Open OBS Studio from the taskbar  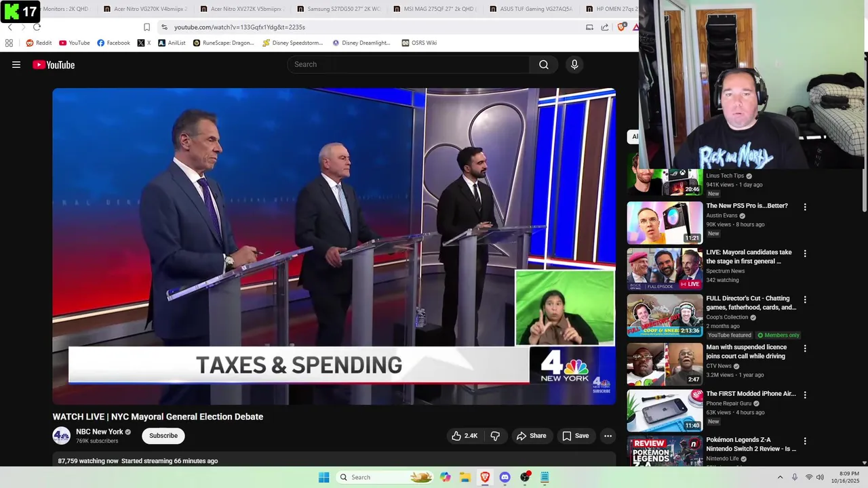pyautogui.click(x=525, y=477)
